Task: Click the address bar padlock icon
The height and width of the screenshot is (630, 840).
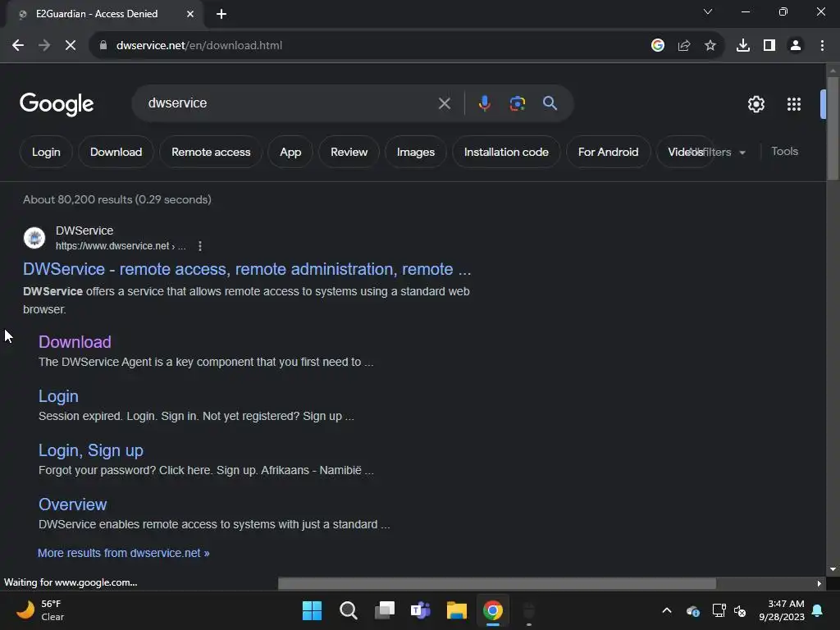Action: (103, 46)
